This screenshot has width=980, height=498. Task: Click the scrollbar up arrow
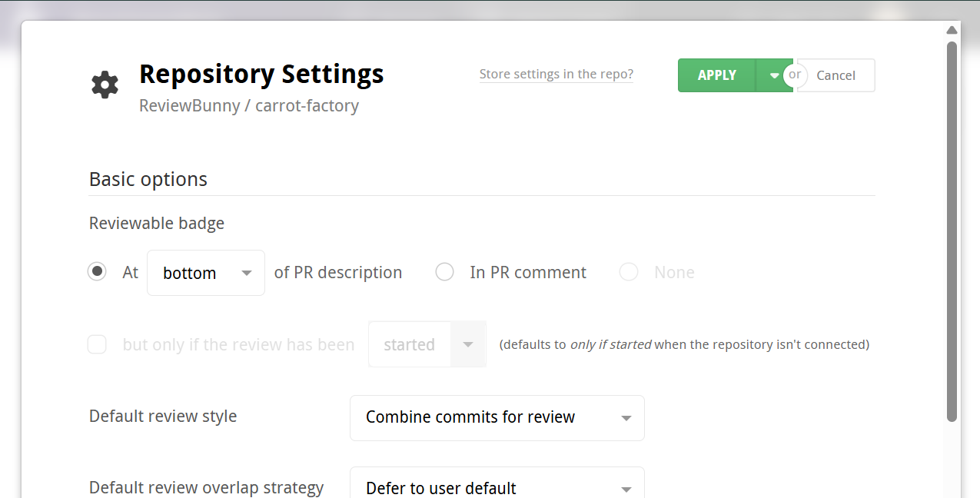point(951,30)
